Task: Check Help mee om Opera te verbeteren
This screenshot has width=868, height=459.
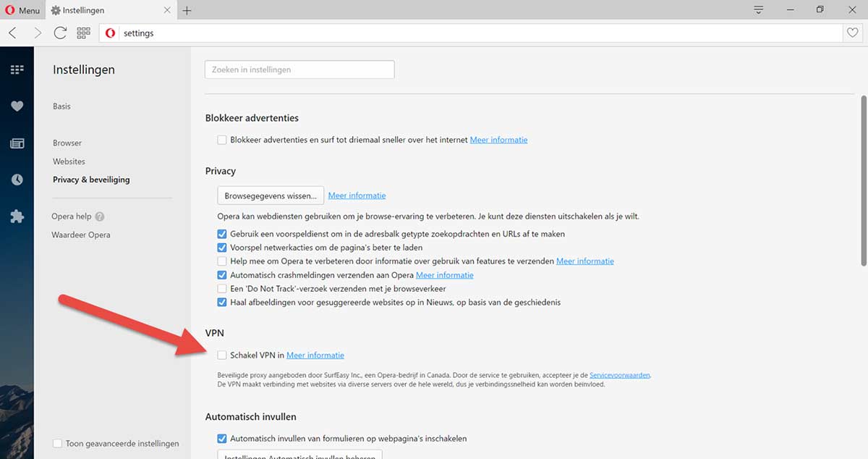Action: pyautogui.click(x=222, y=261)
